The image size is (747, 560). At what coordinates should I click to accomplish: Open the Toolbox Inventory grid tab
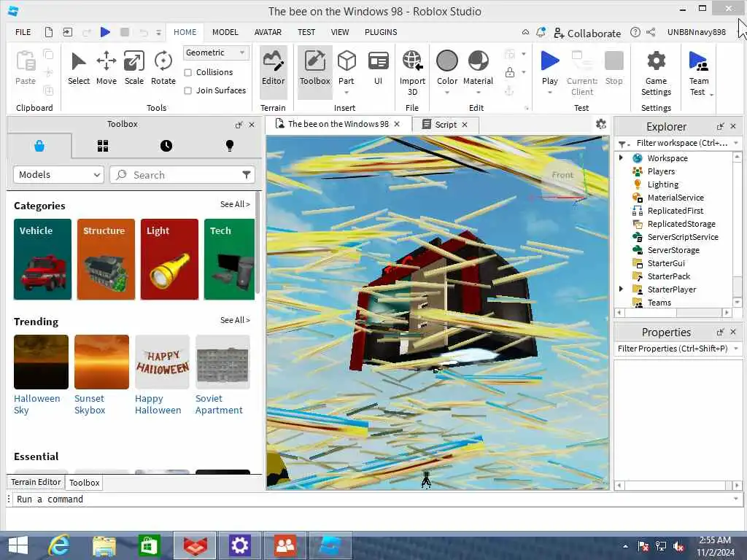tap(103, 146)
